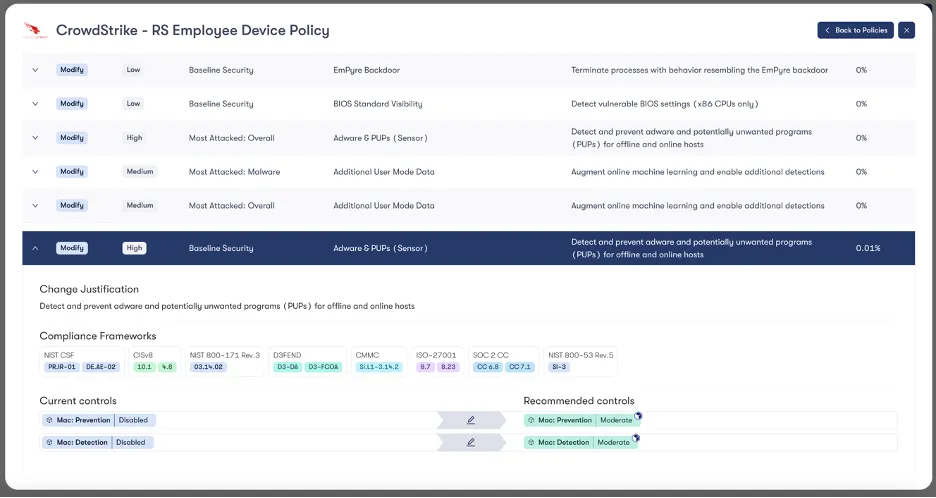Click the PR.IR-01 NIST CSF tag
This screenshot has width=936, height=498.
pyautogui.click(x=62, y=367)
